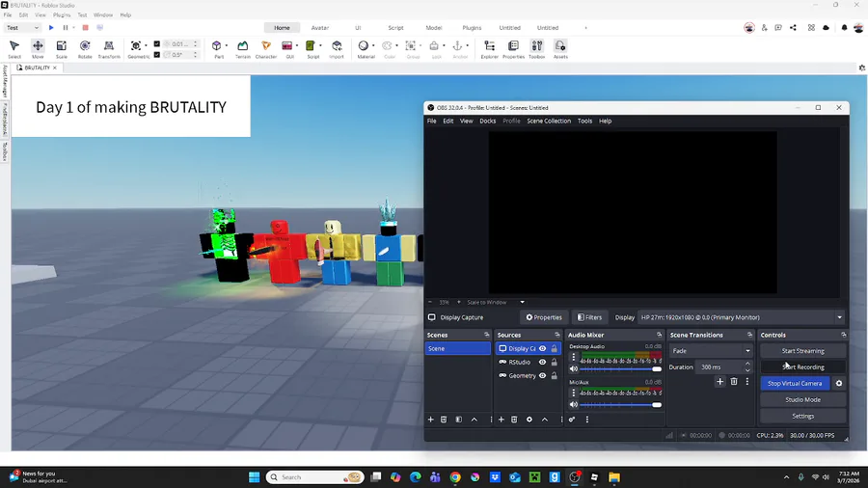Unlock the Display Capture source
Screen dimensions: 868x488
(x=555, y=348)
